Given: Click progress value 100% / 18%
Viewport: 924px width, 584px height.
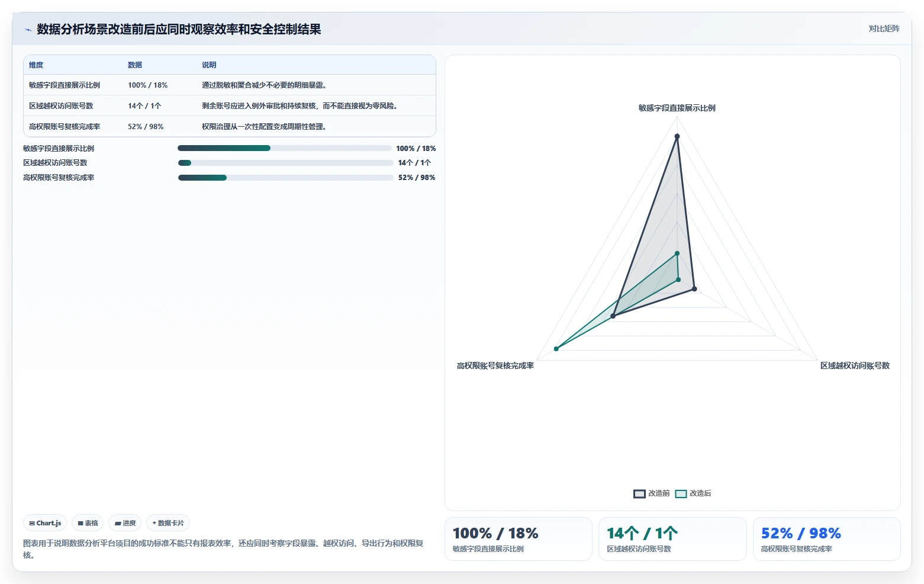Looking at the screenshot, I should pyautogui.click(x=416, y=149).
